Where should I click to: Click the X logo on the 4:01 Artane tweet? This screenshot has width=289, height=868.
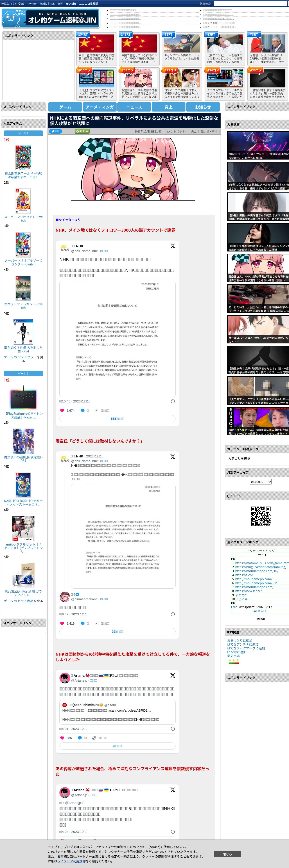173,675
